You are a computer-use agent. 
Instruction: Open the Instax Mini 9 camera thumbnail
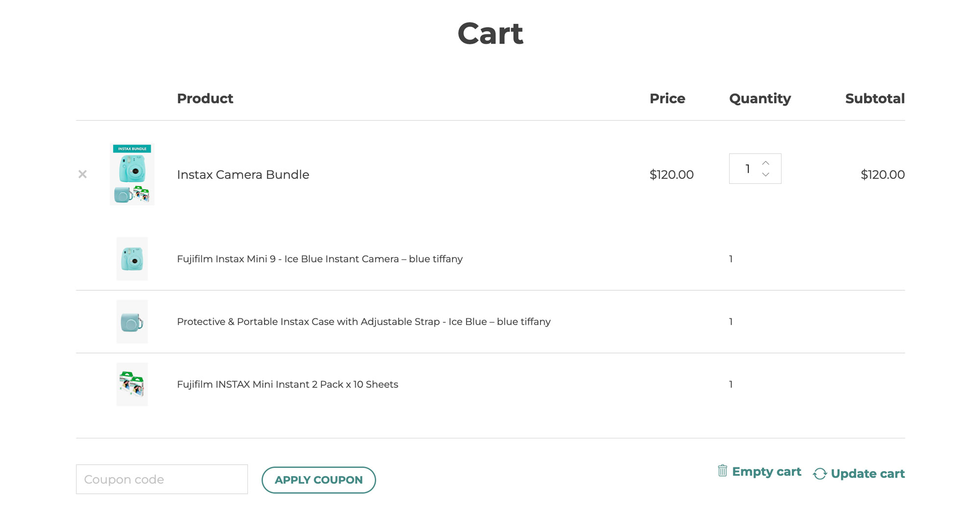132,259
